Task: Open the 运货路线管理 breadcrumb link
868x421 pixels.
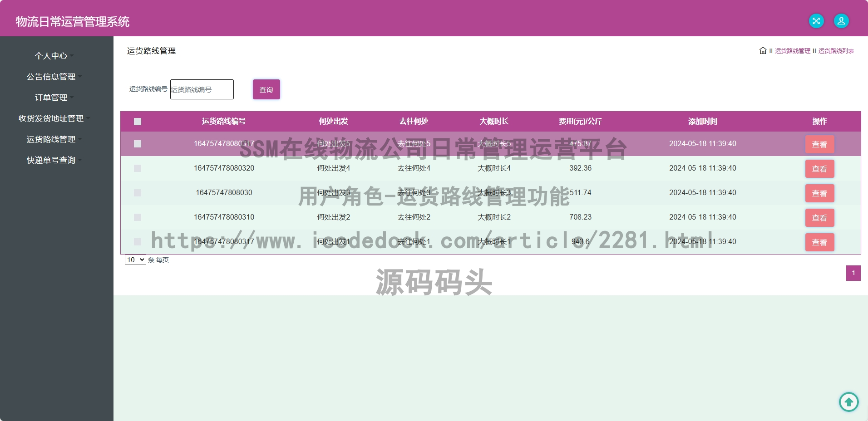Action: pos(793,51)
